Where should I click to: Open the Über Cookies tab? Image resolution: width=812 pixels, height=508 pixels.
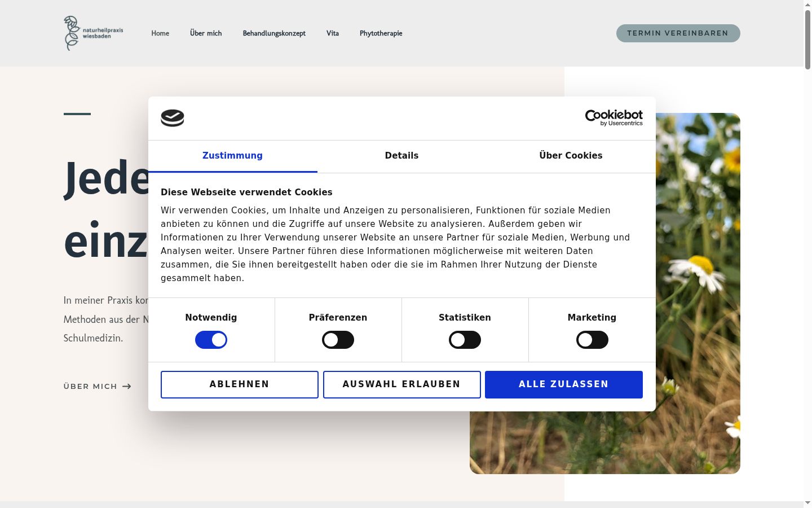coord(571,156)
